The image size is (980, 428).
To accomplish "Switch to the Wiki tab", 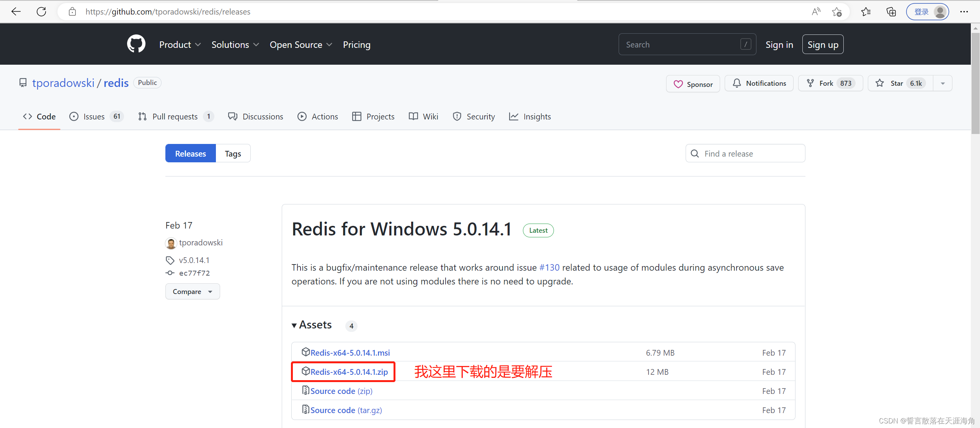I will (423, 116).
